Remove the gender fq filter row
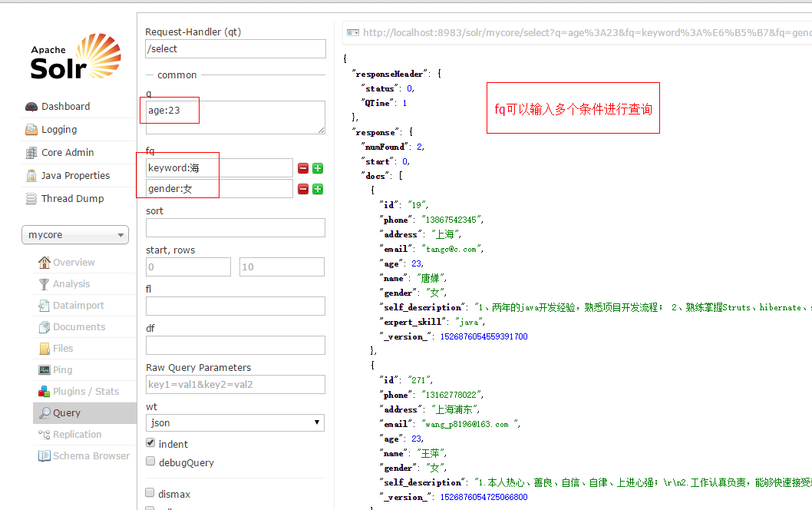The width and height of the screenshot is (812, 510). (x=303, y=189)
